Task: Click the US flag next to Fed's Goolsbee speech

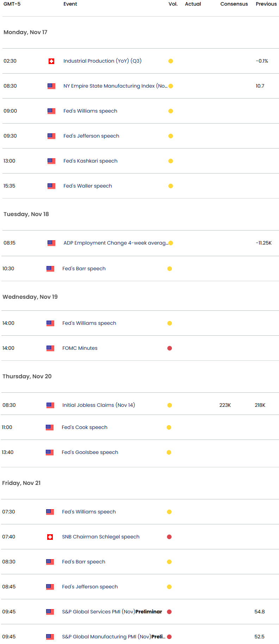Action: pyautogui.click(x=50, y=453)
